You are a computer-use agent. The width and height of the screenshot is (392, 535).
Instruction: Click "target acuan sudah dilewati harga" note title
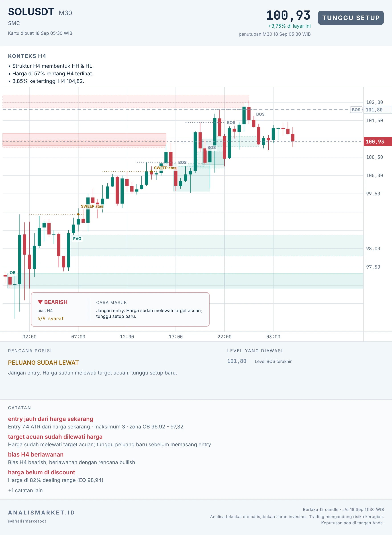(55, 436)
